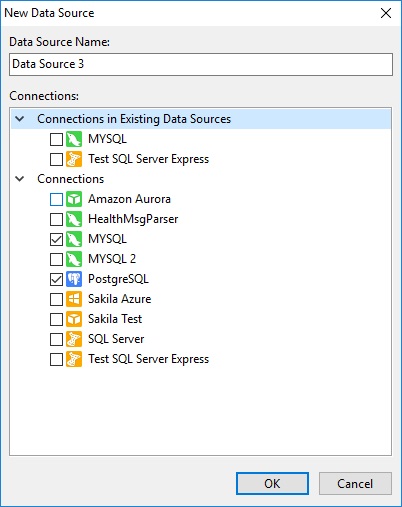Enable the Amazon Aurora checkbox

click(x=56, y=199)
